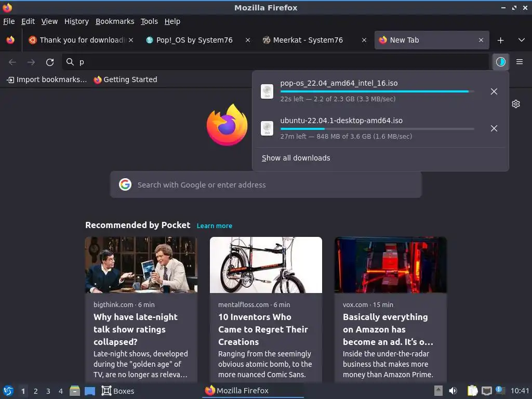Click the ubuntu iso file icon
This screenshot has height=399, width=532.
click(x=267, y=128)
